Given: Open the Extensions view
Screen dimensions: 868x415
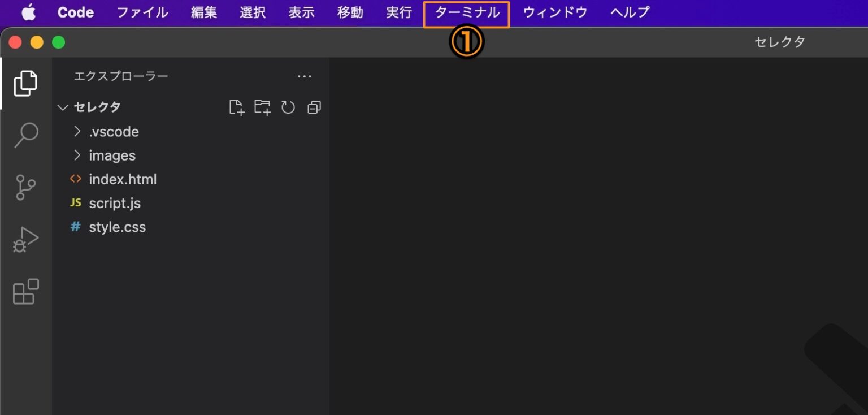Looking at the screenshot, I should pos(25,292).
